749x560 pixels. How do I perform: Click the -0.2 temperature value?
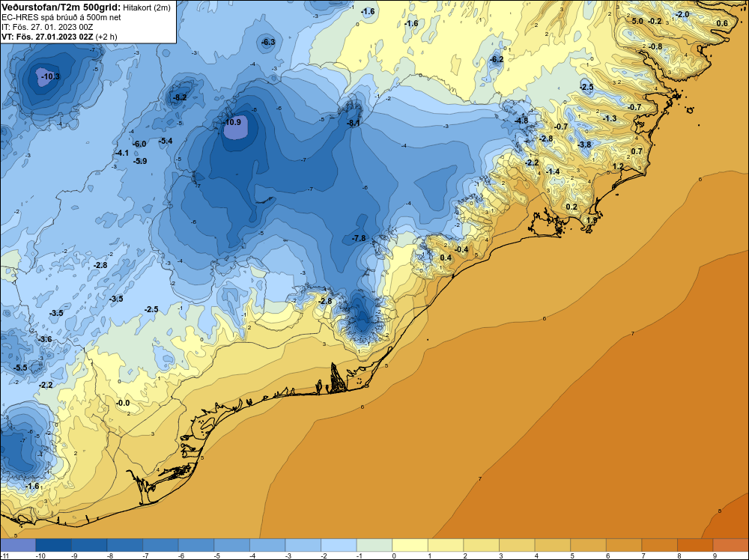pos(655,22)
